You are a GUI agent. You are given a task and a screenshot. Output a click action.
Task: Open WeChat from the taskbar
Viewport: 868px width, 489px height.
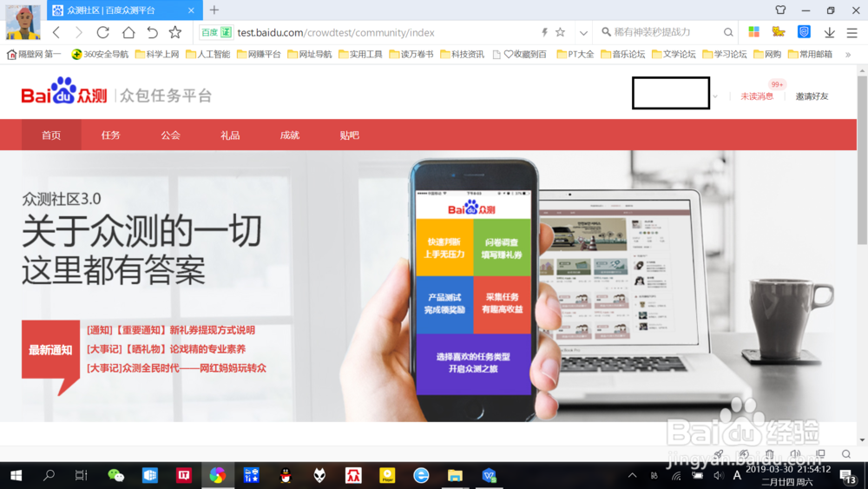(115, 475)
